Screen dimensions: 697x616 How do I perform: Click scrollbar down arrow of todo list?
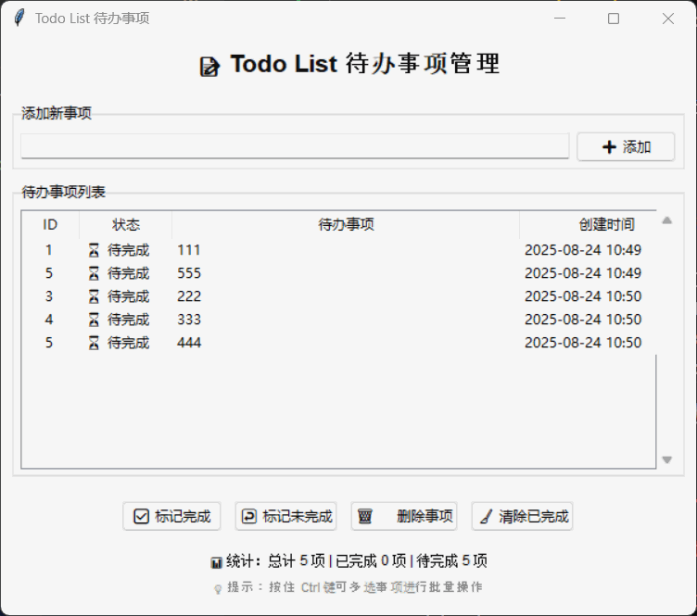point(666,459)
